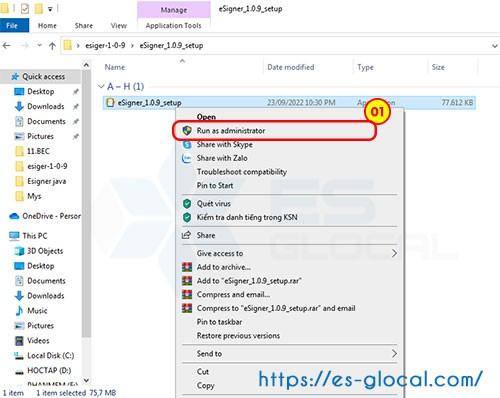
Task: Click the Up one level arrow
Action: (52, 46)
